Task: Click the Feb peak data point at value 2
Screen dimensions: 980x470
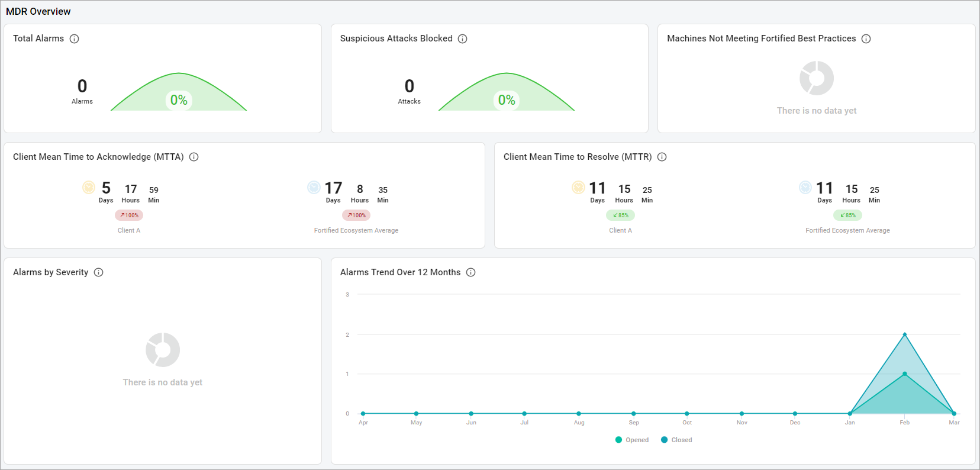Action: point(904,334)
